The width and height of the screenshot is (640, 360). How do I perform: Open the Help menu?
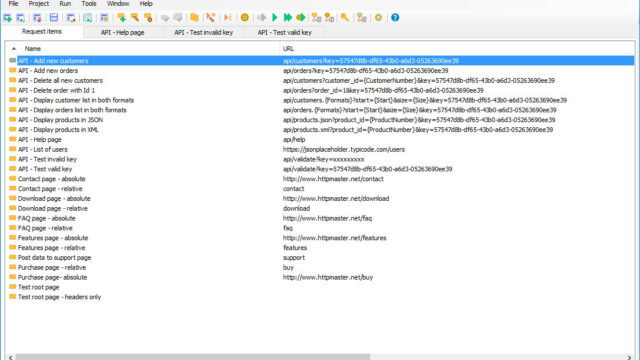(x=146, y=4)
